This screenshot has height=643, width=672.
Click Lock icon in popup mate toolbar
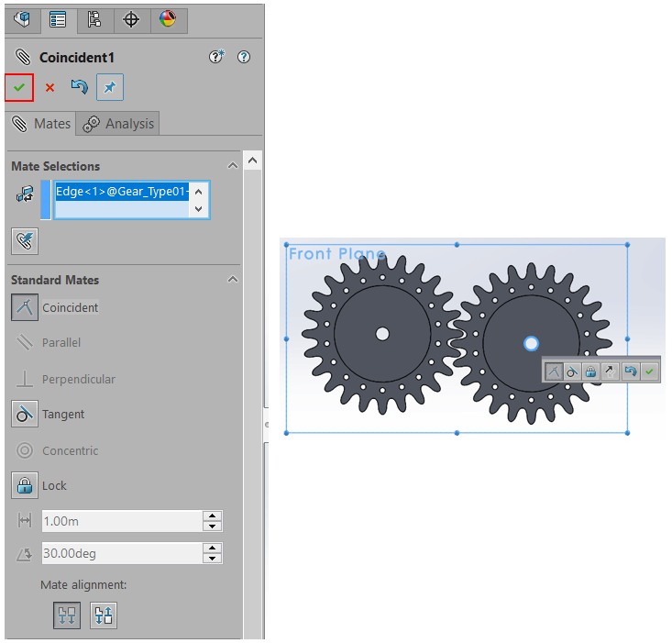(591, 371)
